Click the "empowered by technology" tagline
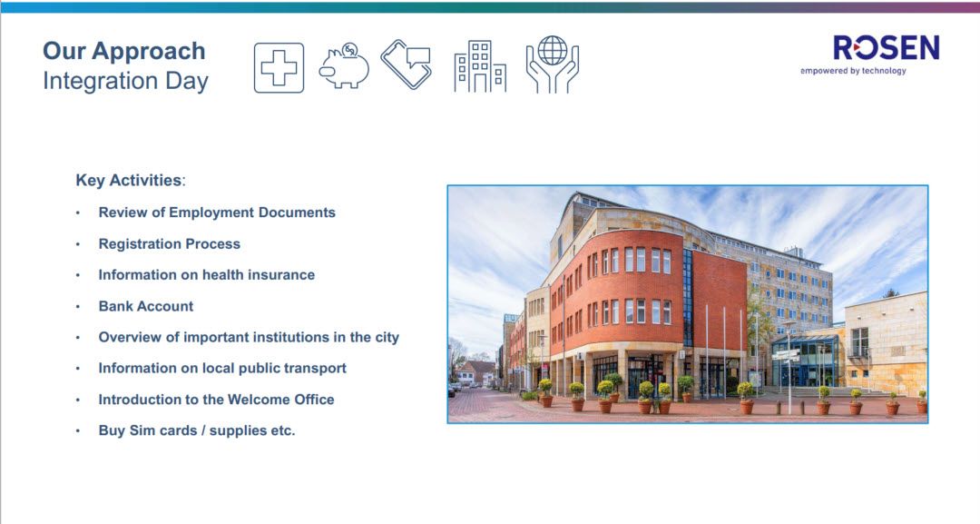The width and height of the screenshot is (980, 524). (x=853, y=71)
